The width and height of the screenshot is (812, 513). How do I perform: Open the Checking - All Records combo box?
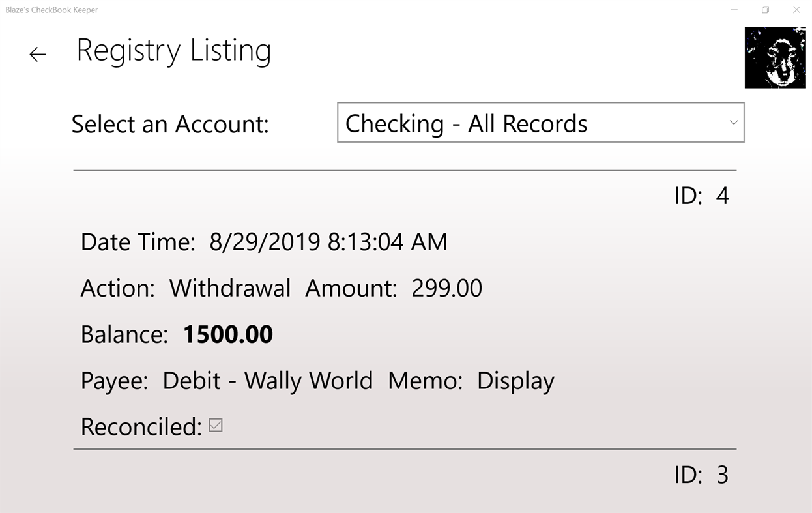[x=540, y=123]
